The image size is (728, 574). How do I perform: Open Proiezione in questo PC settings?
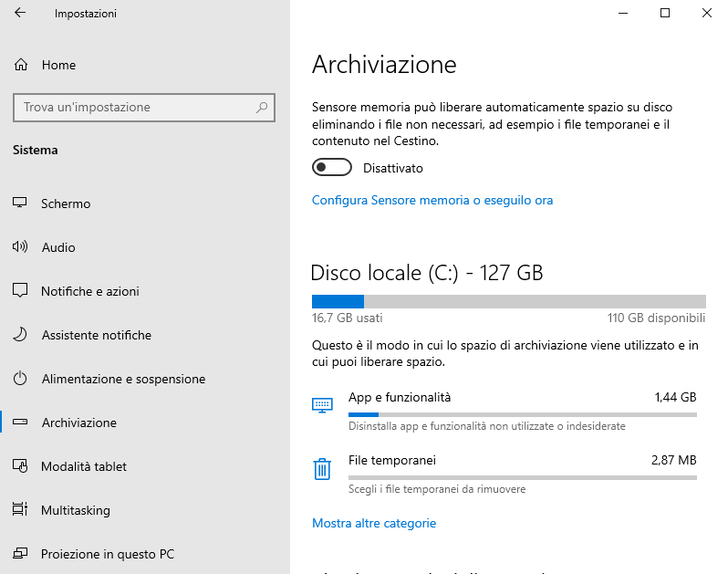coord(107,554)
